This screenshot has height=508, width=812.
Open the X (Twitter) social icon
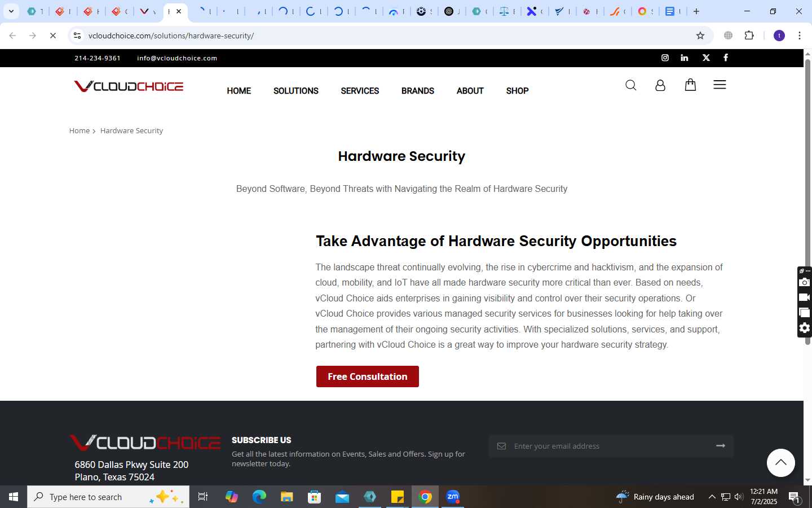click(x=705, y=58)
